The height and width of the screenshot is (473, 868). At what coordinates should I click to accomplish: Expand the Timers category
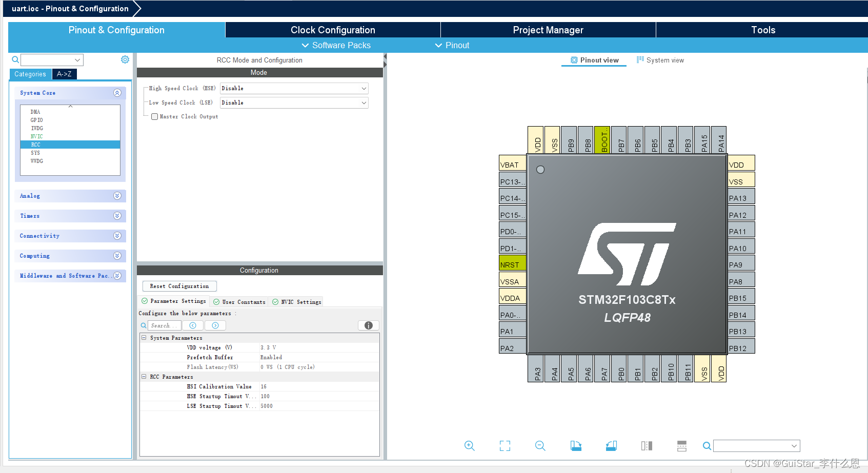coord(117,216)
